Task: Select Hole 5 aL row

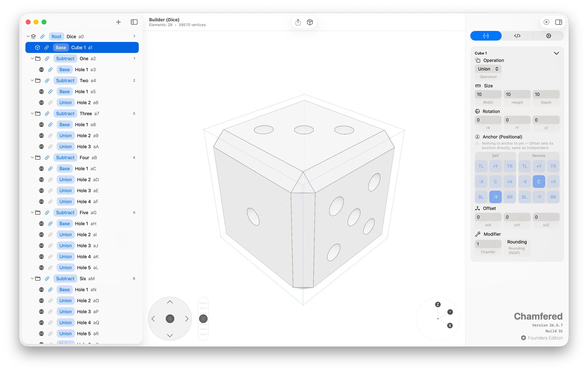Action: point(82,267)
